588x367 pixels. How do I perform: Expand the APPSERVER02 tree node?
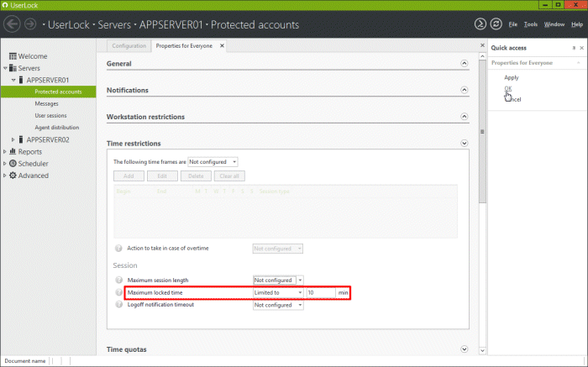(x=13, y=139)
